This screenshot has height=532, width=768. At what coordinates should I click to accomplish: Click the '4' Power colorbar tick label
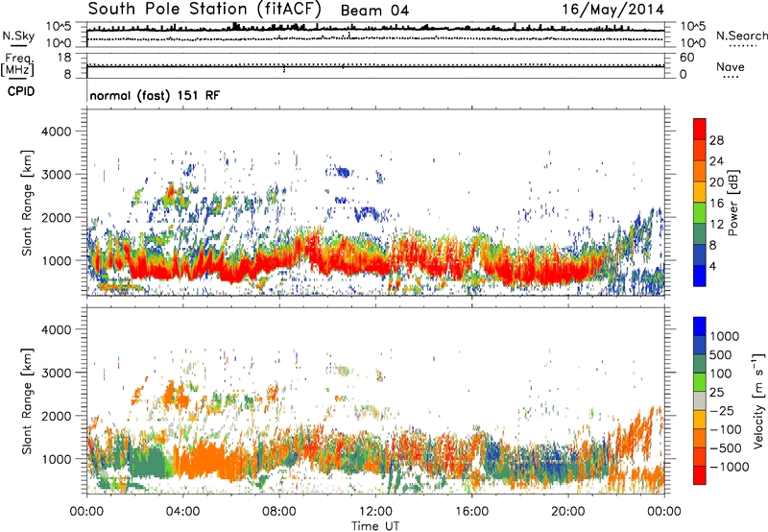pos(712,267)
